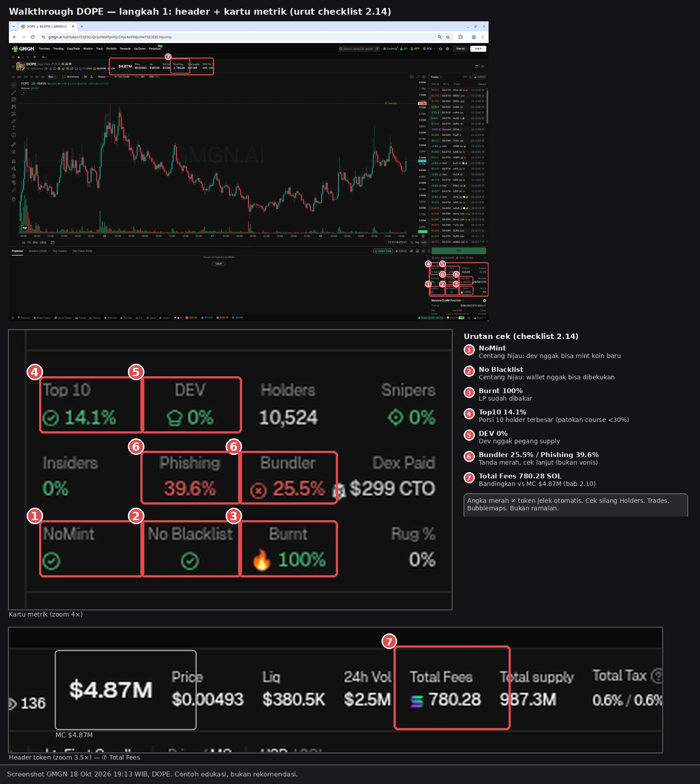
Task: Open the SOL chain selector
Action: 430,49
